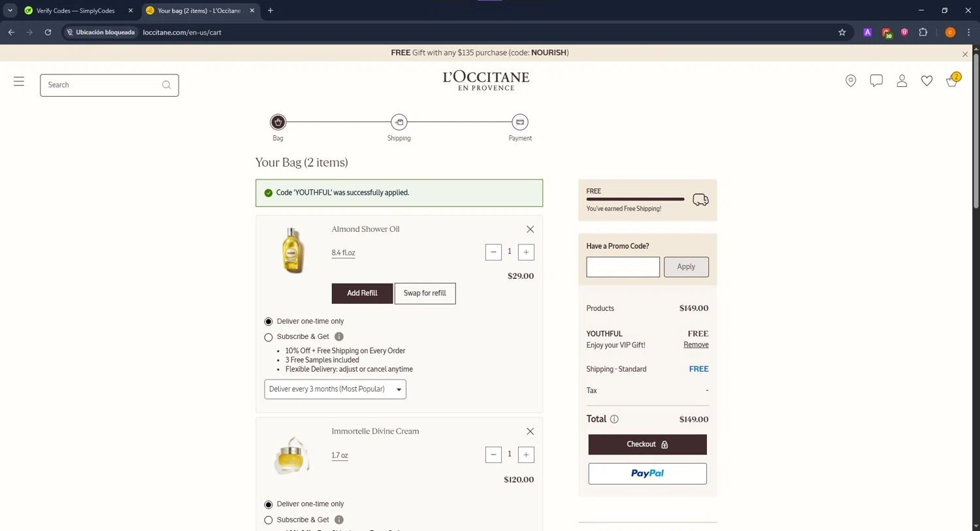
Task: Open the tab search dropdown arrow
Action: pos(10,10)
